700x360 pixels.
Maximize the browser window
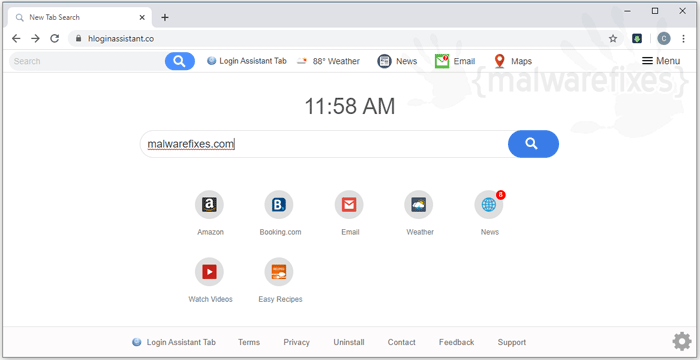[x=655, y=11]
